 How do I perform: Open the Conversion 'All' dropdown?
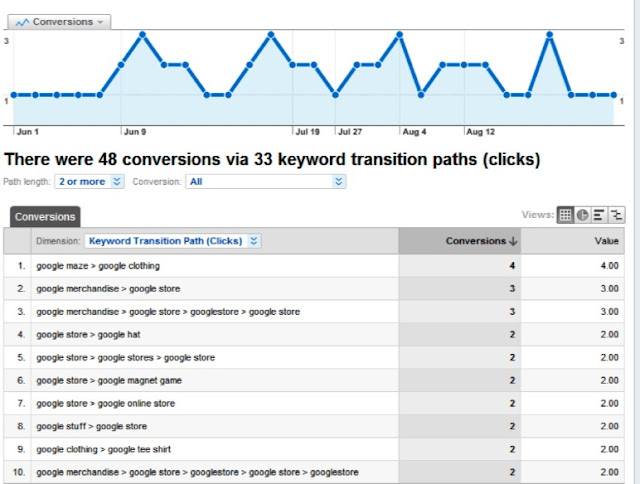(x=266, y=182)
